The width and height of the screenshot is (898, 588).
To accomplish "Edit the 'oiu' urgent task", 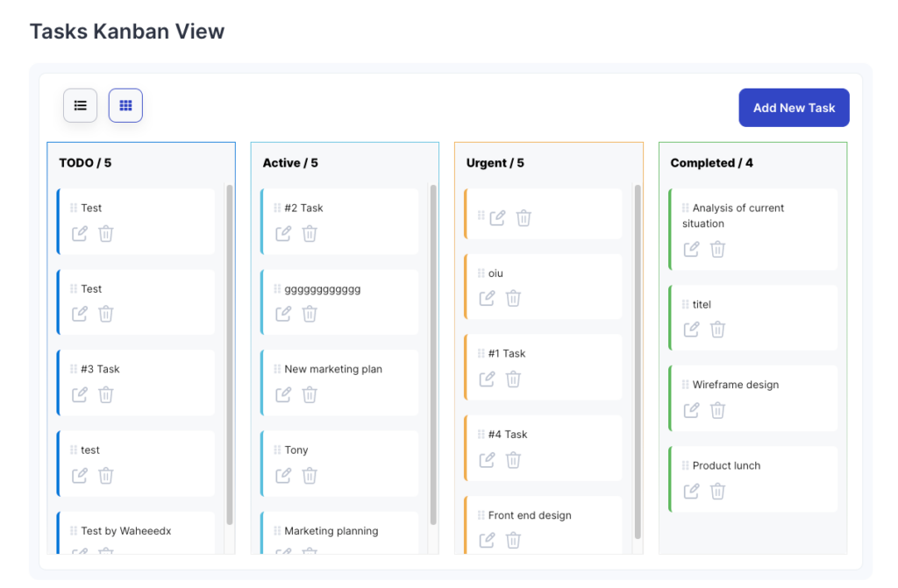I will coord(487,299).
